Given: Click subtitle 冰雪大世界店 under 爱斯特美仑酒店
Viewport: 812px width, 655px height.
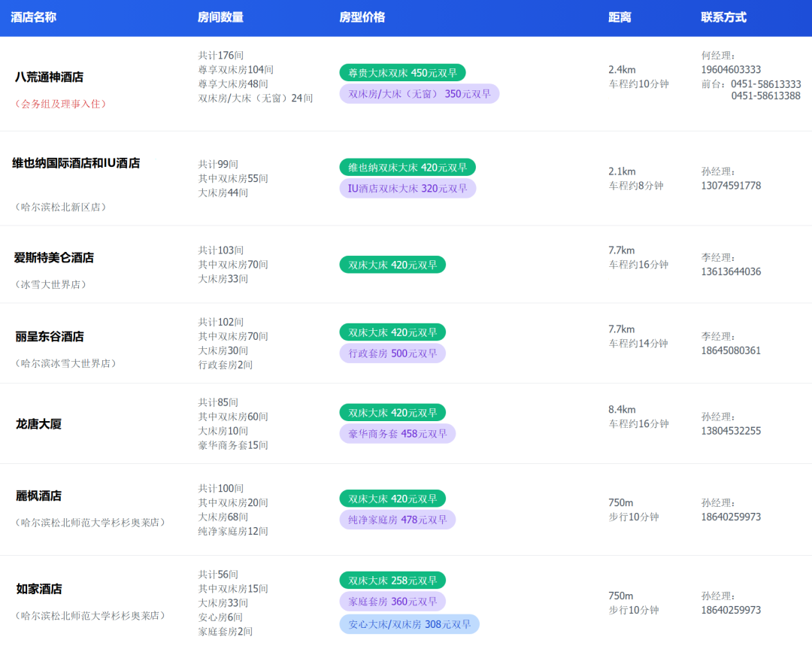Looking at the screenshot, I should (51, 285).
